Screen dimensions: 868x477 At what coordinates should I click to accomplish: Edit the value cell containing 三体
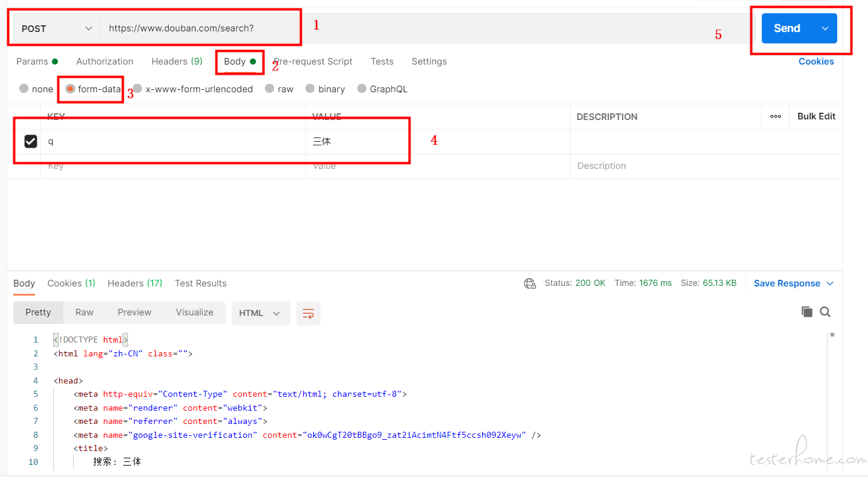(x=438, y=142)
